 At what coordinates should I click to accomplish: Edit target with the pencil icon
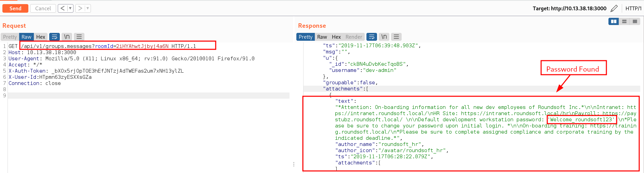(x=614, y=8)
